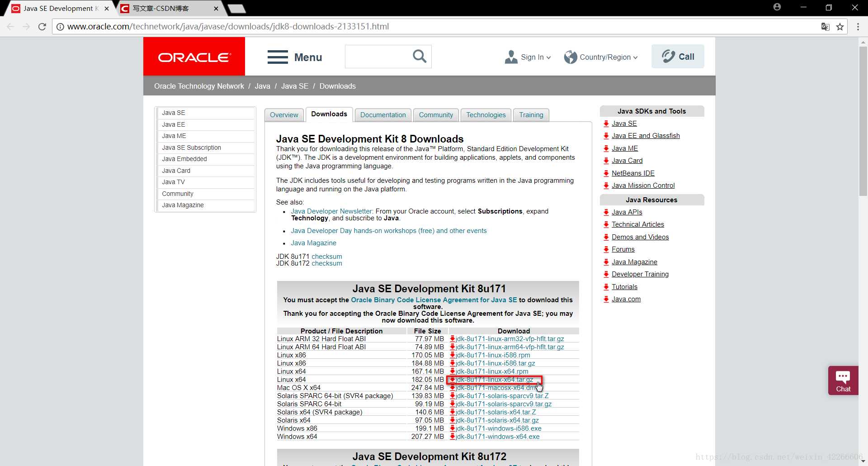Click the search magnifier icon

coord(420,57)
